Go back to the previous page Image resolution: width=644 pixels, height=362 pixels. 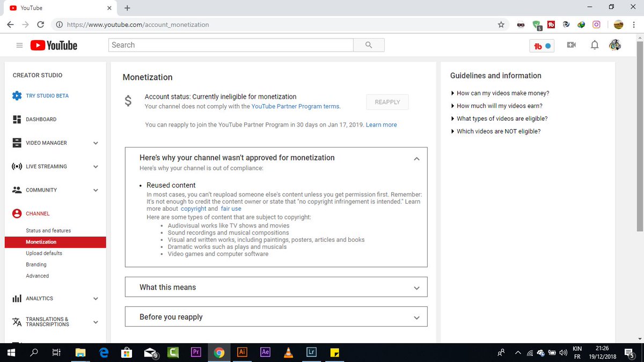pyautogui.click(x=10, y=25)
